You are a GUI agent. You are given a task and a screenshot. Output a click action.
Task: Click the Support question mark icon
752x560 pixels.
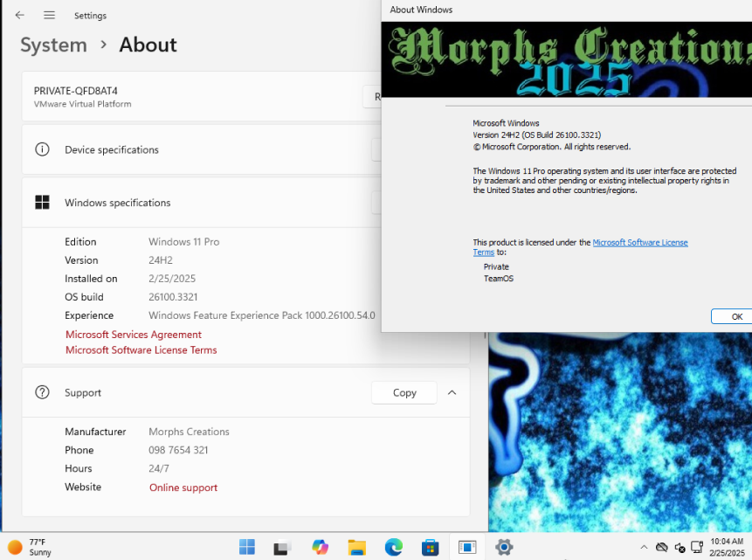[42, 392]
